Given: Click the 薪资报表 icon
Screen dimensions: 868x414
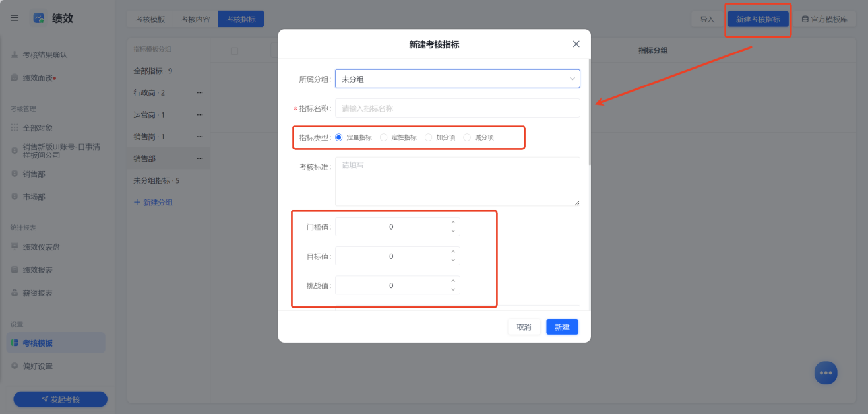Looking at the screenshot, I should [x=15, y=293].
